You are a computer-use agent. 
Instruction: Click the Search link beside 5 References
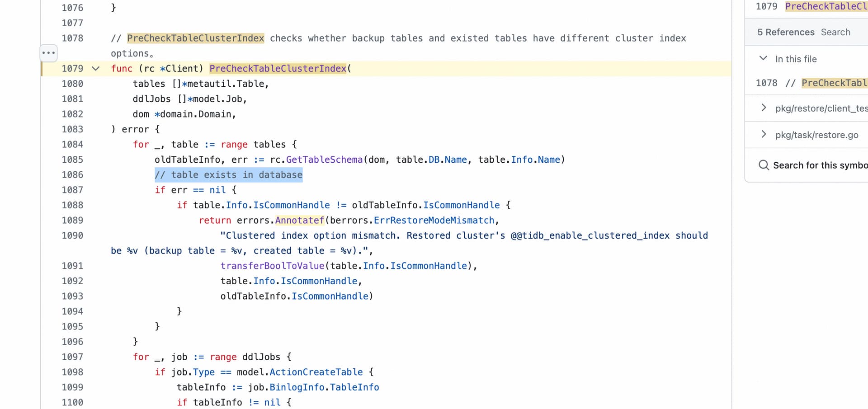(x=835, y=32)
